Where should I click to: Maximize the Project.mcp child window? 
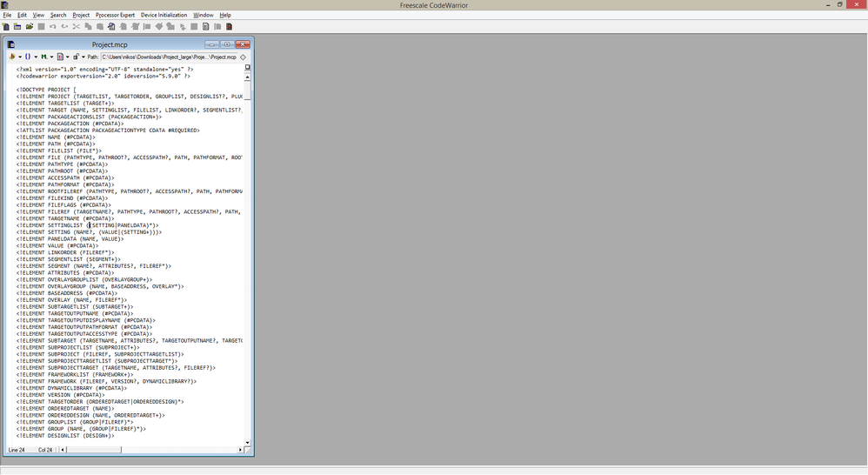click(x=227, y=44)
